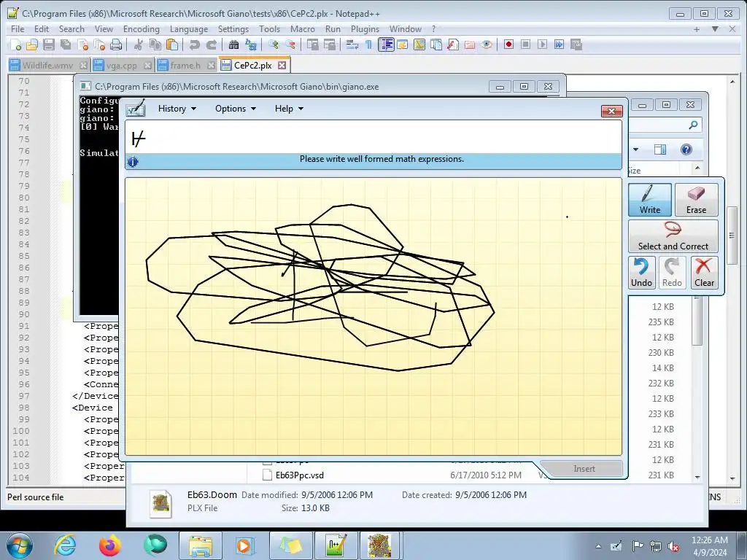Click the New file icon in Notepad++ toolbar
The width and height of the screenshot is (747, 560).
coord(16,44)
